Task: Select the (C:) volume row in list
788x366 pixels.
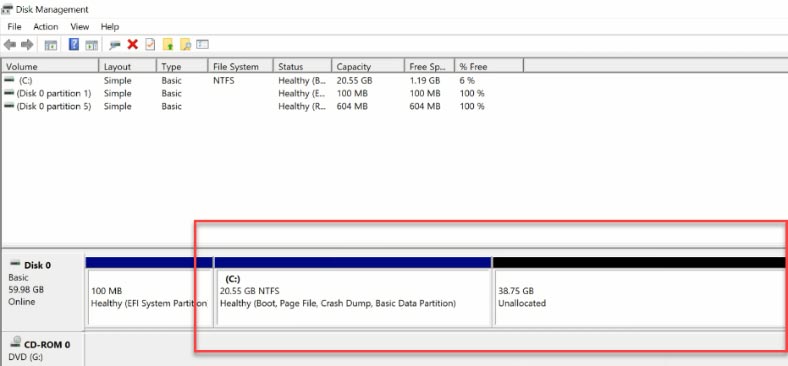Action: pyautogui.click(x=262, y=80)
